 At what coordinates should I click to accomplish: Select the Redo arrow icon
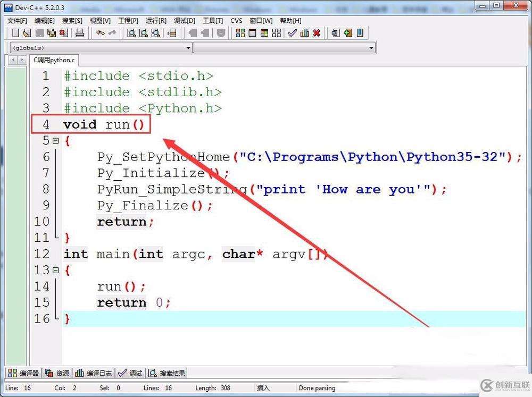pos(112,32)
